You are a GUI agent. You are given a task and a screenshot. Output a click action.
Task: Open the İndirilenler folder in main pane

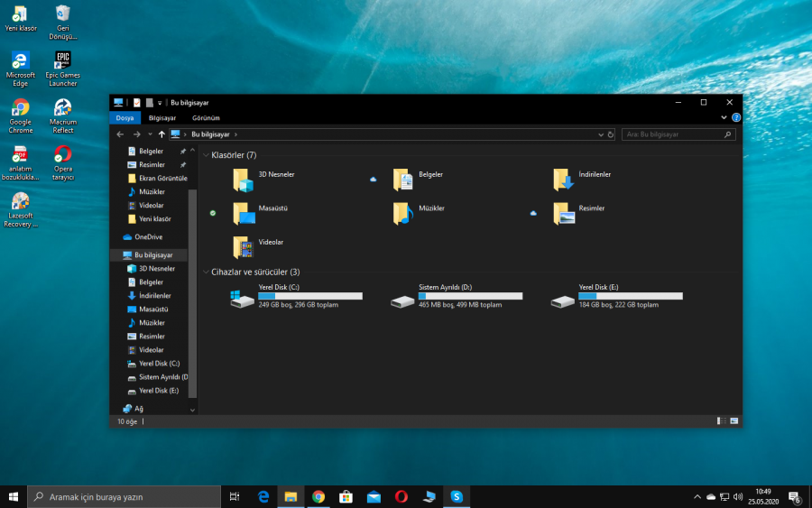(x=564, y=180)
